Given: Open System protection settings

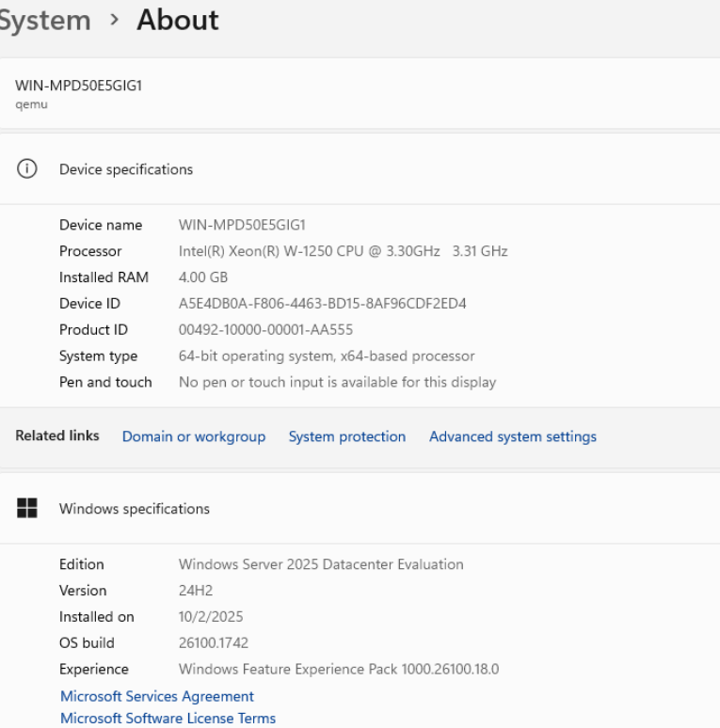Looking at the screenshot, I should point(347,436).
